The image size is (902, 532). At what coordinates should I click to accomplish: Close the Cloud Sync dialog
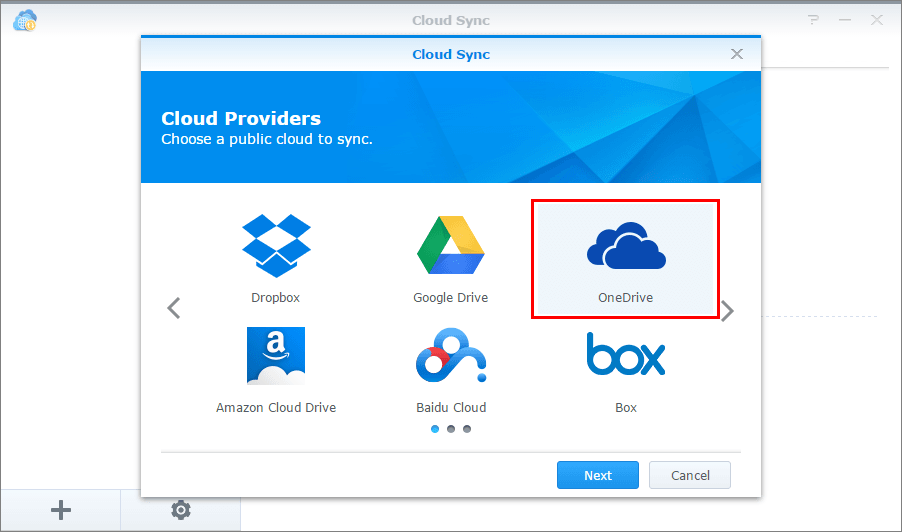click(737, 54)
